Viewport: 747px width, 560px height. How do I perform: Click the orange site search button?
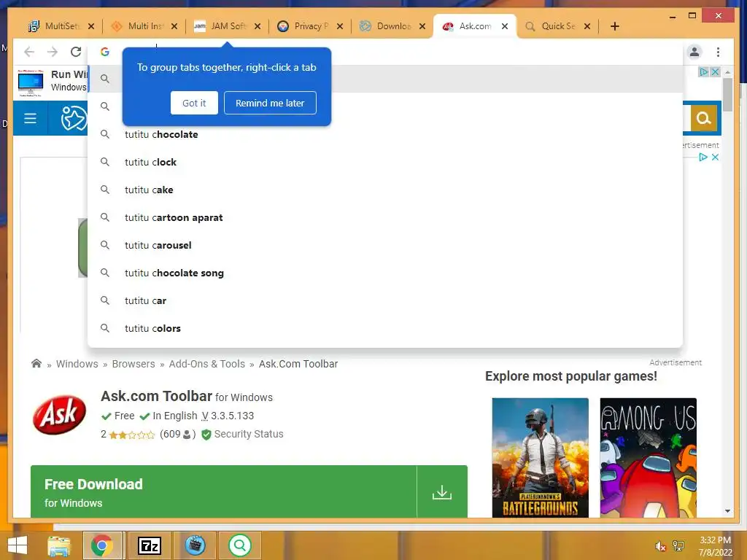704,117
